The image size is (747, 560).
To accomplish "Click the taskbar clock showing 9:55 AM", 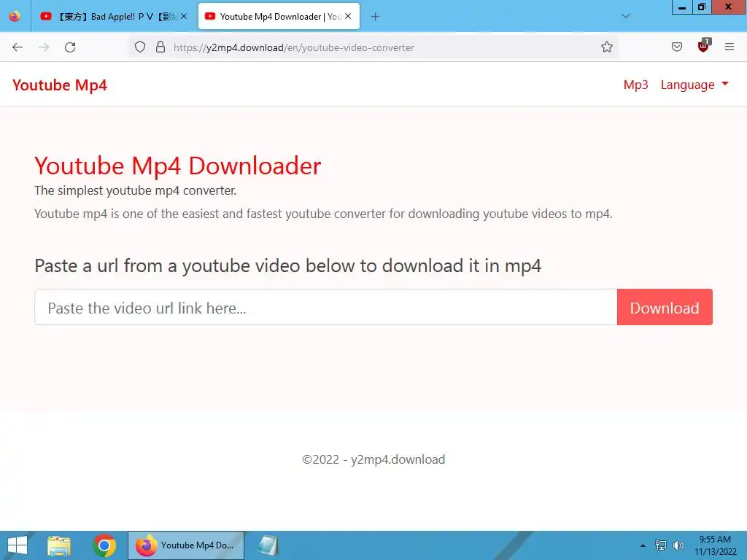I will pyautogui.click(x=715, y=545).
